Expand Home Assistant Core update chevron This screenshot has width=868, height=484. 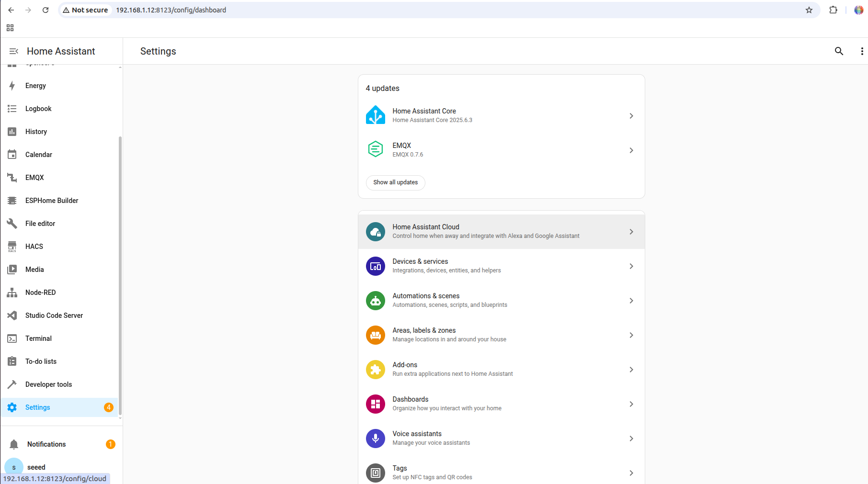(x=631, y=116)
